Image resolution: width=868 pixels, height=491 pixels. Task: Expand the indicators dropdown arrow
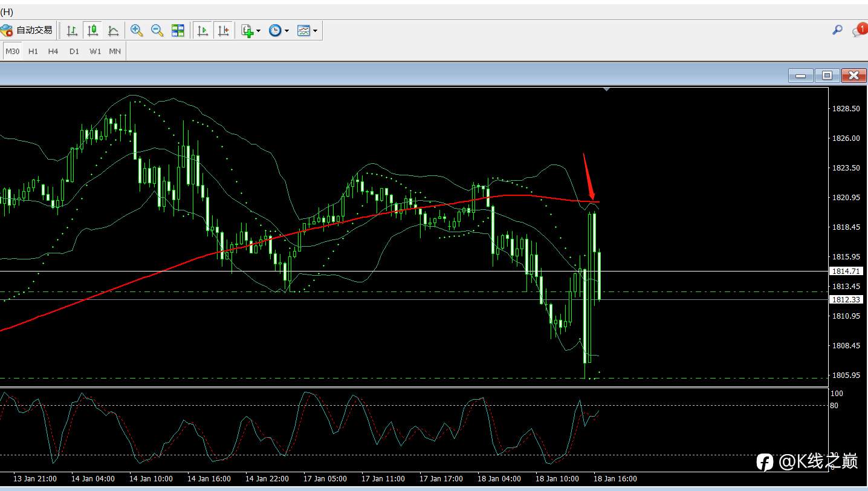[x=259, y=31]
